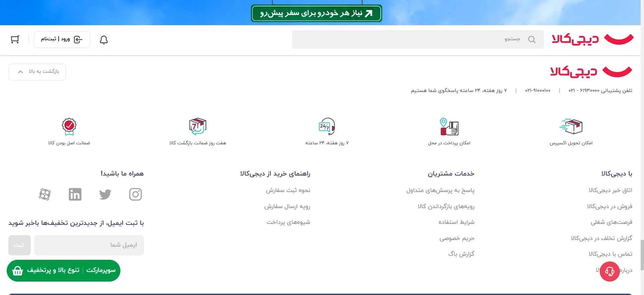Image resolution: width=644 pixels, height=295 pixels.
Task: Click support phone ۰۲۱ - ۶۱۹۳۰۰۰۰ text
Action: 584,91
